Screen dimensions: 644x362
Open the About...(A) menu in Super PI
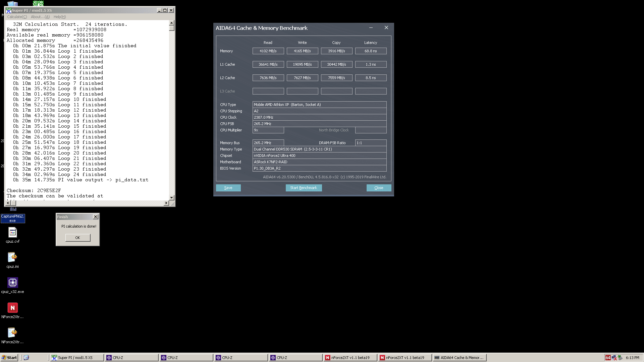pyautogui.click(x=40, y=17)
